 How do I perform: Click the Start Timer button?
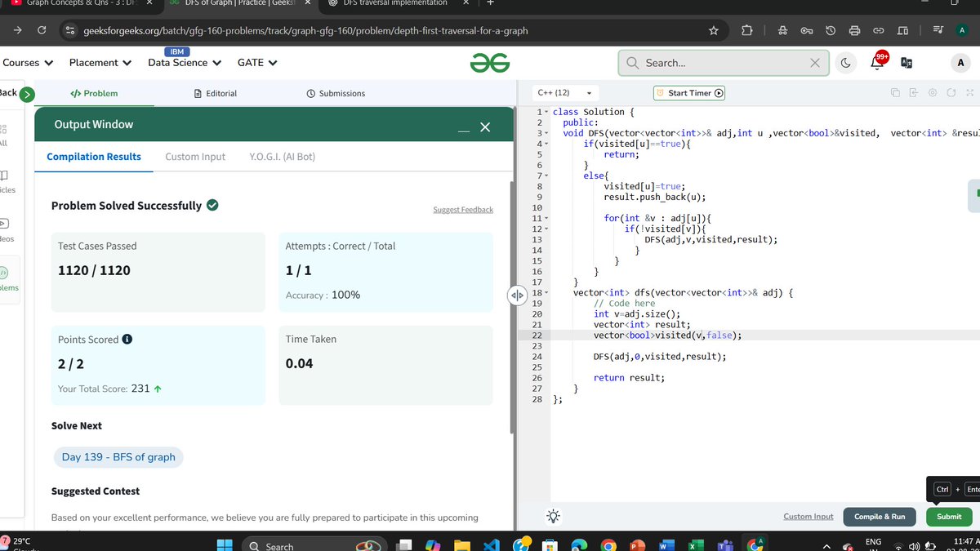(x=690, y=93)
